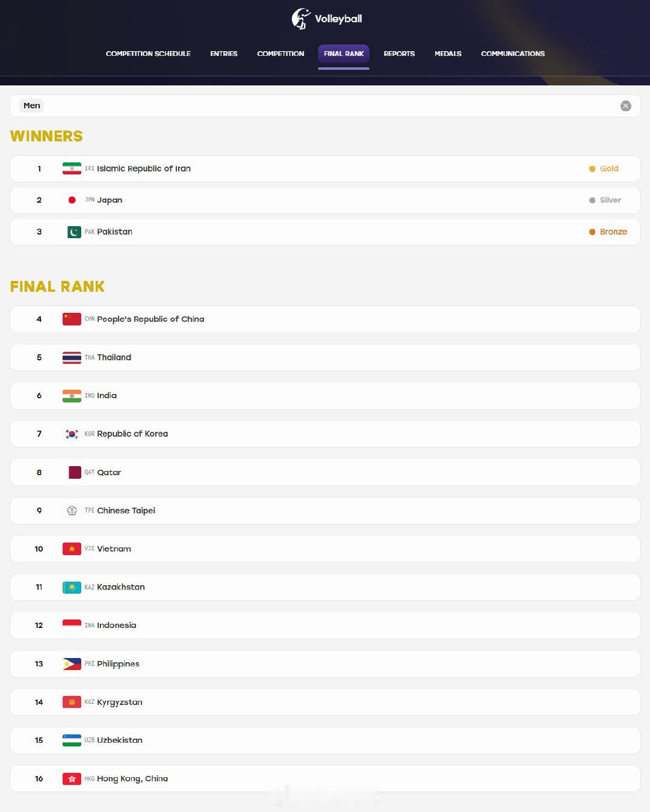
Task: Open the Japan team link
Action: click(x=110, y=200)
